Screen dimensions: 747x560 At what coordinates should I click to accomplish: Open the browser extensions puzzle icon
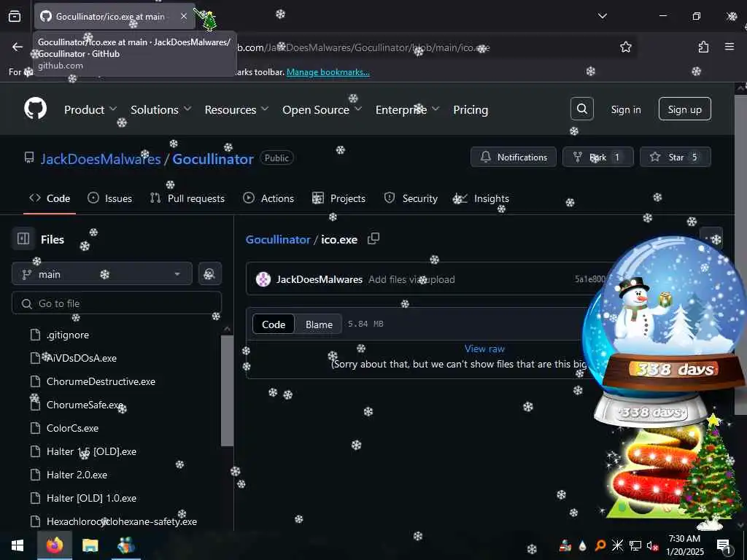click(703, 47)
